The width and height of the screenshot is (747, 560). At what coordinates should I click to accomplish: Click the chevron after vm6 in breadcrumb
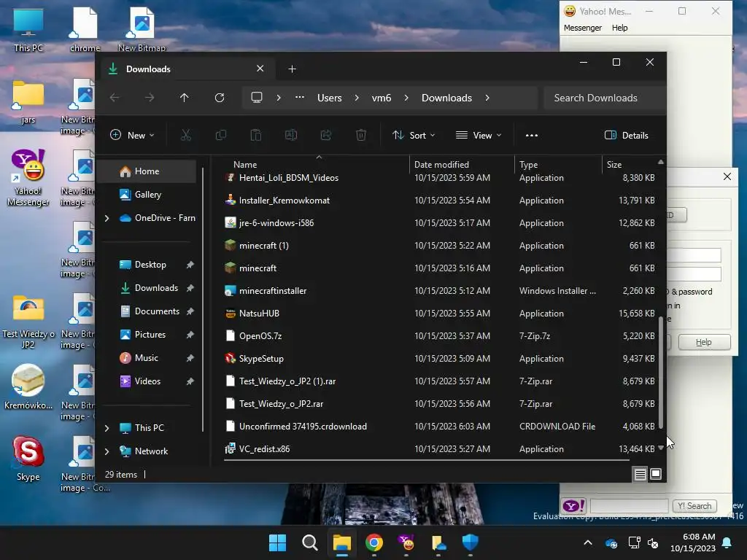click(x=406, y=98)
